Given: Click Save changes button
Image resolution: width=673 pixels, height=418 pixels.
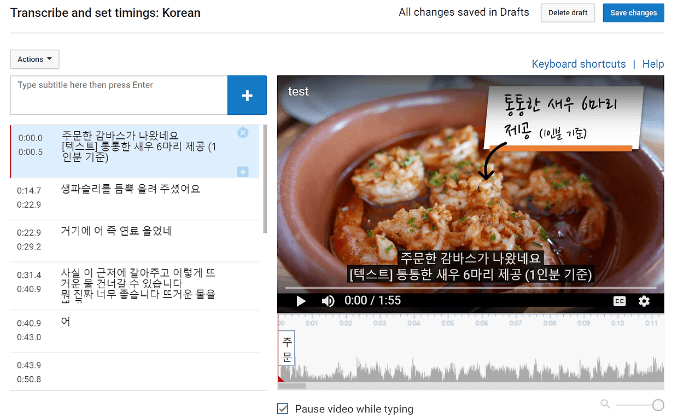Looking at the screenshot, I should coord(633,12).
